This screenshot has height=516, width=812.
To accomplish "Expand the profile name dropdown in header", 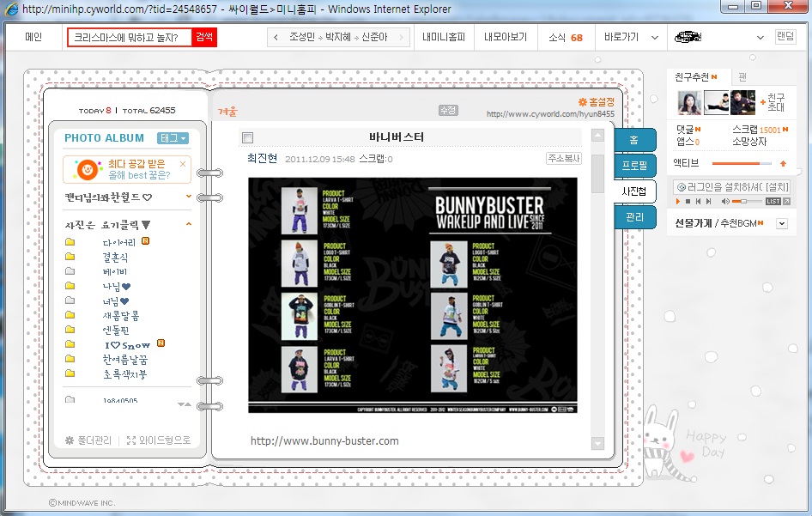I will [760, 37].
